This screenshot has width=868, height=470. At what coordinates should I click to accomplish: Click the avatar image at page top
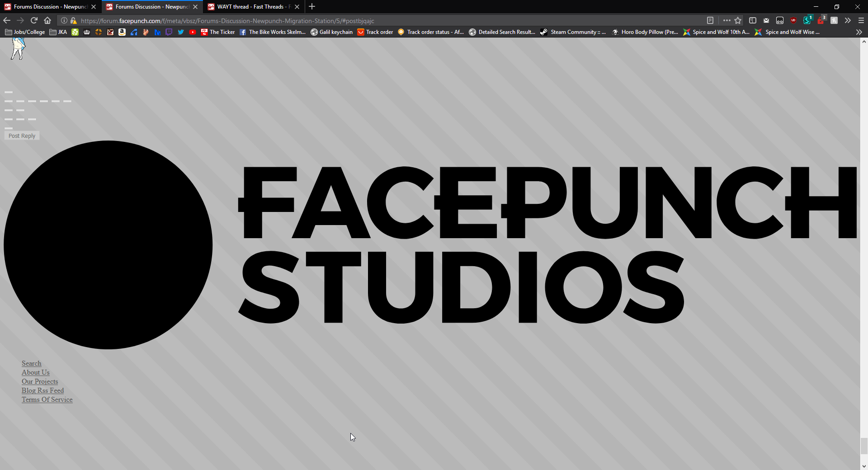tap(18, 49)
